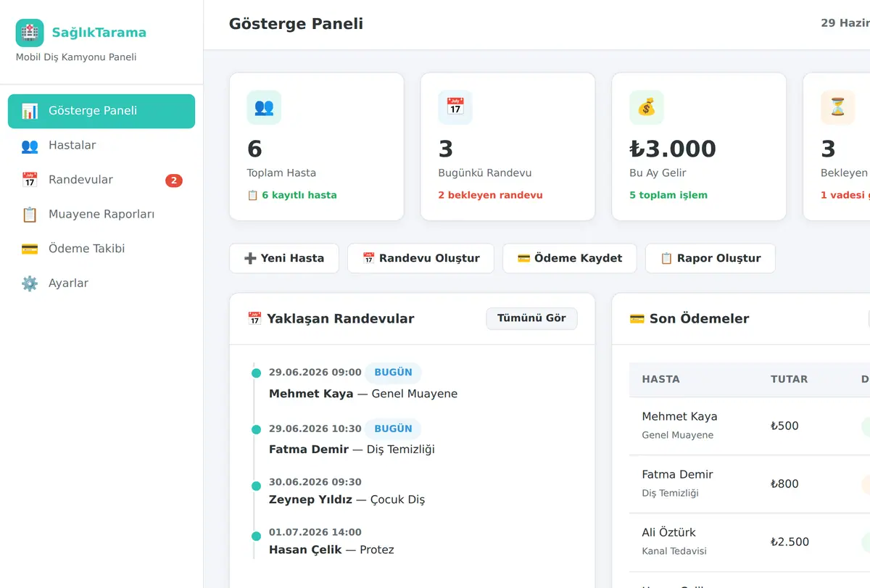Image resolution: width=870 pixels, height=588 pixels.
Task: Click the Randevular calendar icon in sidebar
Action: [x=30, y=180]
